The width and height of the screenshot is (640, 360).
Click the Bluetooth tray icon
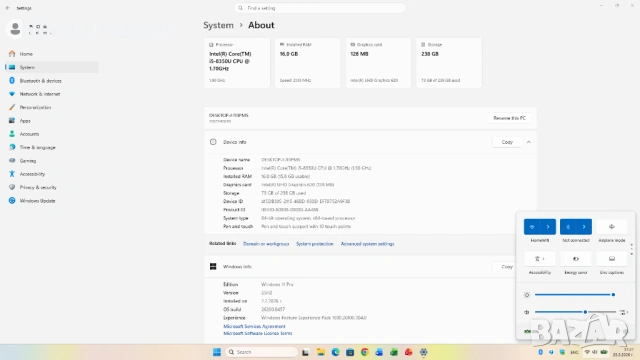point(540,352)
